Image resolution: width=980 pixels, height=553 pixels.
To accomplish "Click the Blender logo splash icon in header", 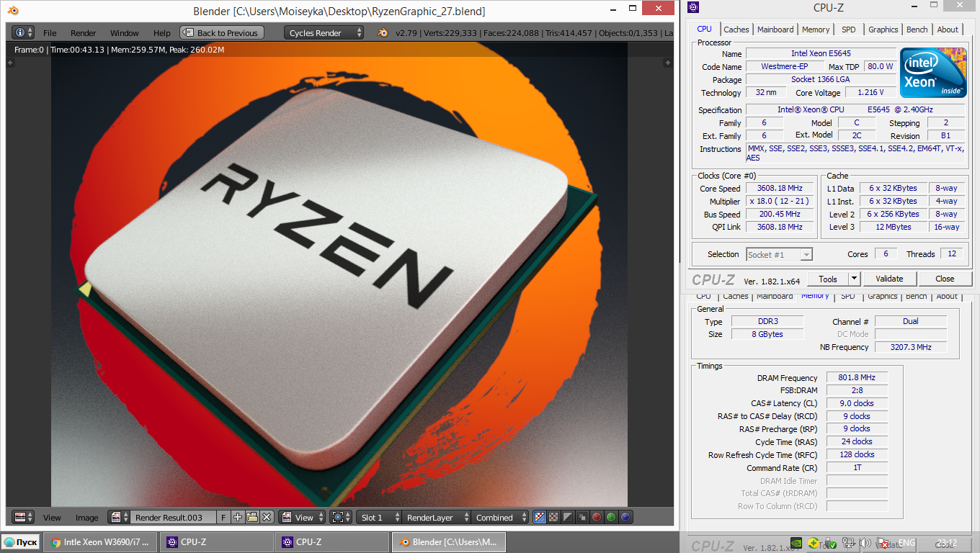I will point(383,33).
